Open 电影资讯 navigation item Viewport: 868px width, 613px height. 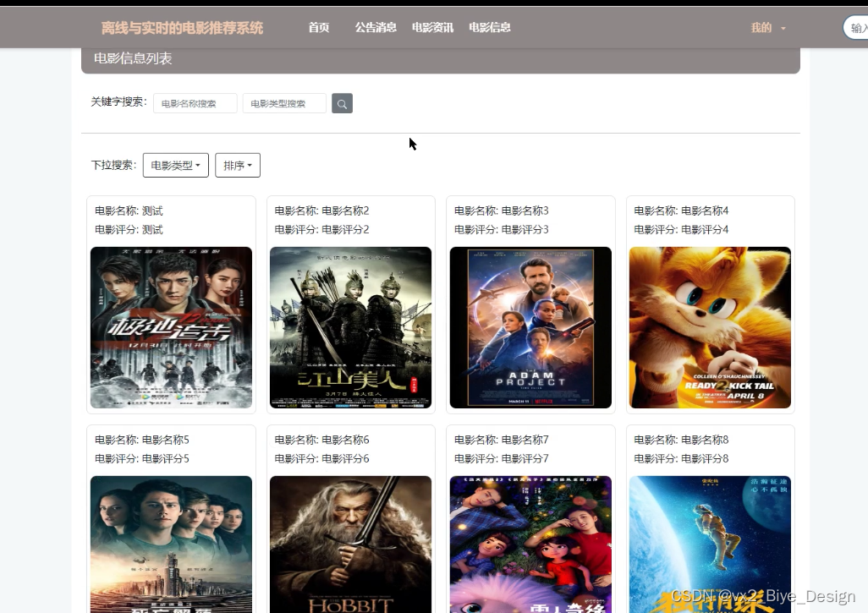(x=433, y=28)
